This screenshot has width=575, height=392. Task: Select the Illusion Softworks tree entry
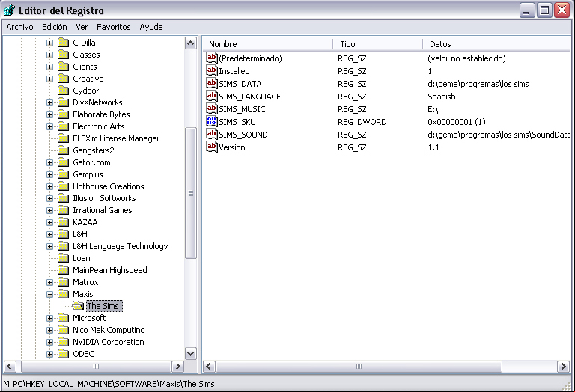pyautogui.click(x=104, y=198)
